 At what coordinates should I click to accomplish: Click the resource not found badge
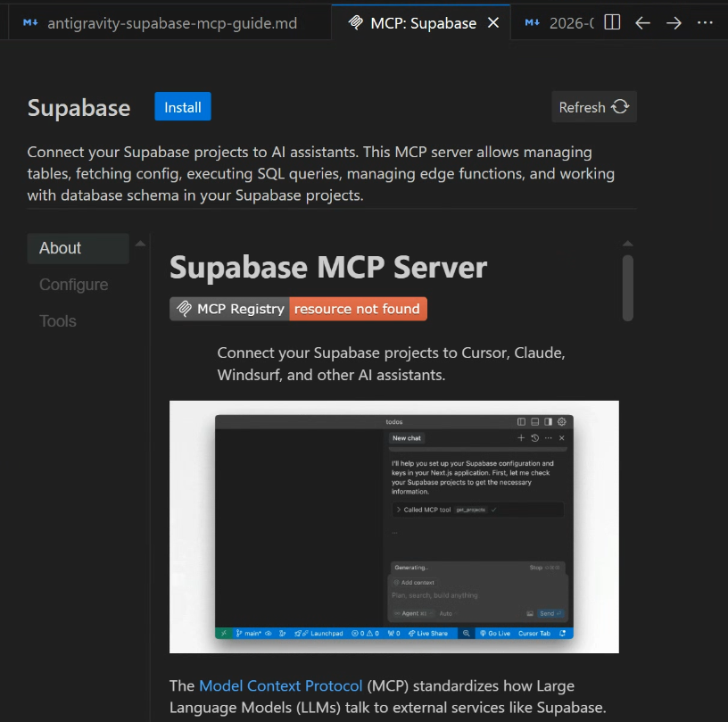[x=358, y=309]
